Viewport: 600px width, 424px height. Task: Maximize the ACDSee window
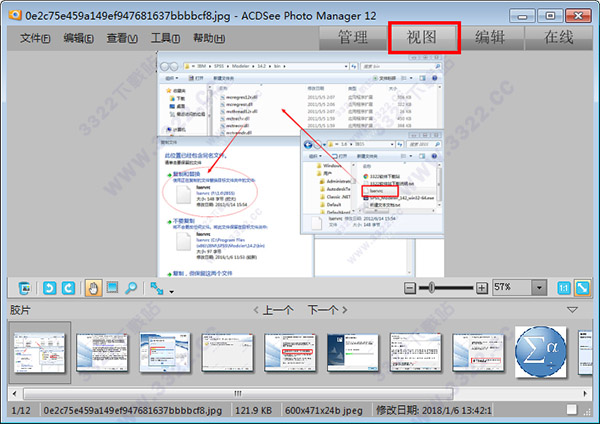point(550,16)
